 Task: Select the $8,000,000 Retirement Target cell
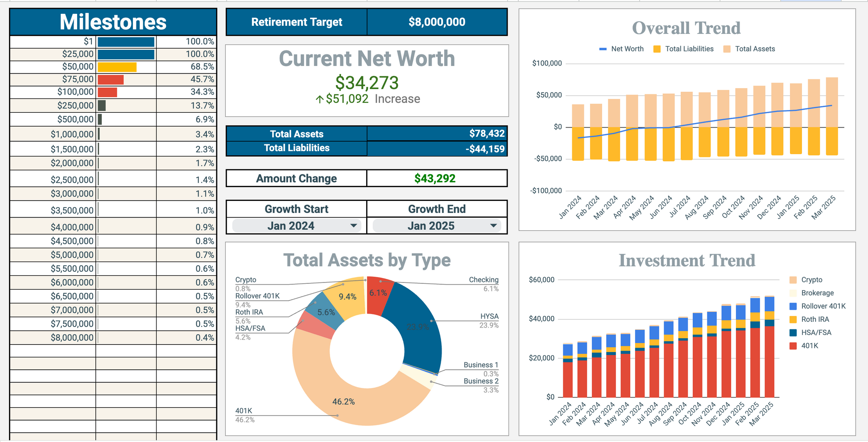point(437,22)
